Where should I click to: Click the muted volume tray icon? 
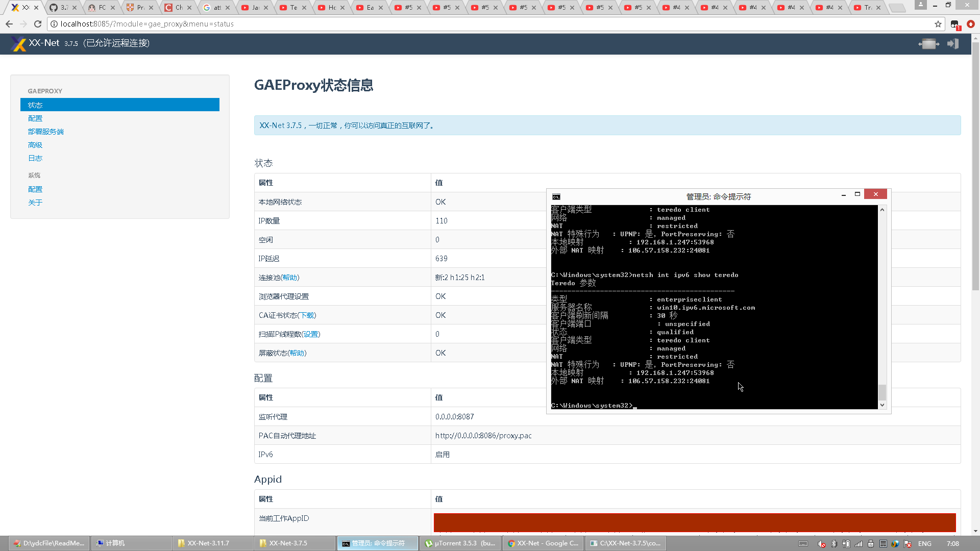click(x=821, y=544)
